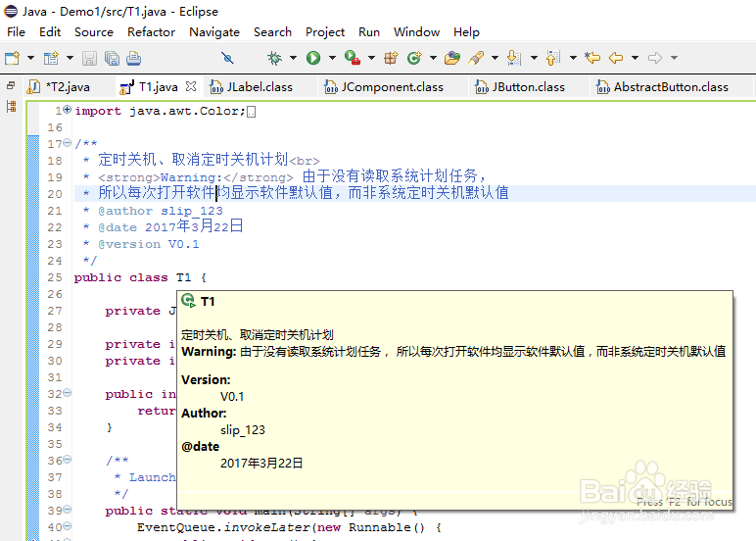This screenshot has width=756, height=541.
Task: Click the Restore view icon in left sidebar
Action: 11,85
